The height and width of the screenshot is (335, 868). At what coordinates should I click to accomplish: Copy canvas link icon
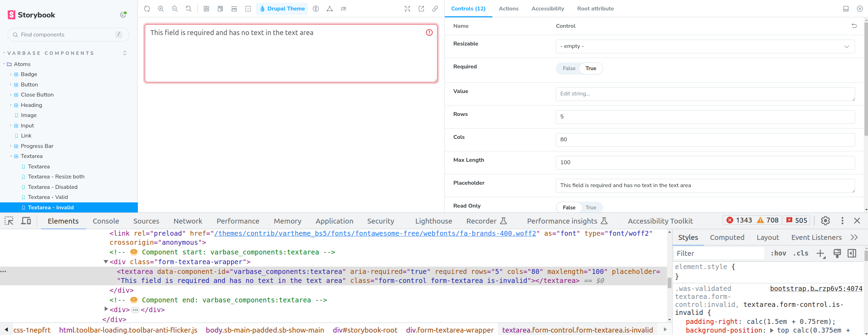point(435,9)
